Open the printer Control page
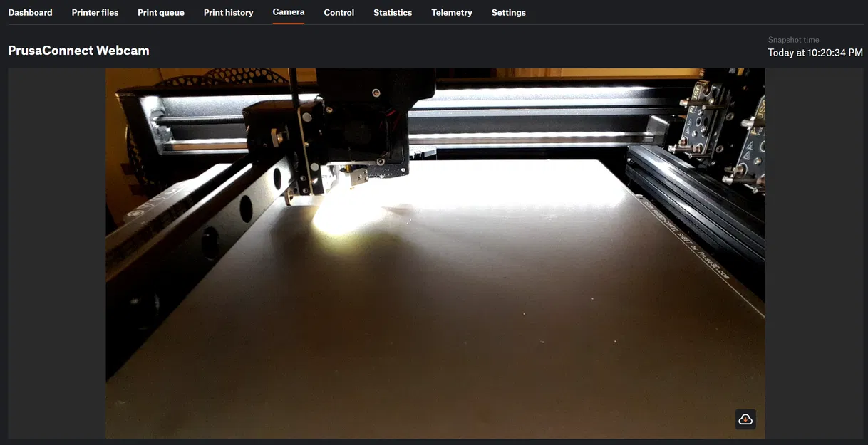Image resolution: width=868 pixels, height=445 pixels. [x=339, y=12]
